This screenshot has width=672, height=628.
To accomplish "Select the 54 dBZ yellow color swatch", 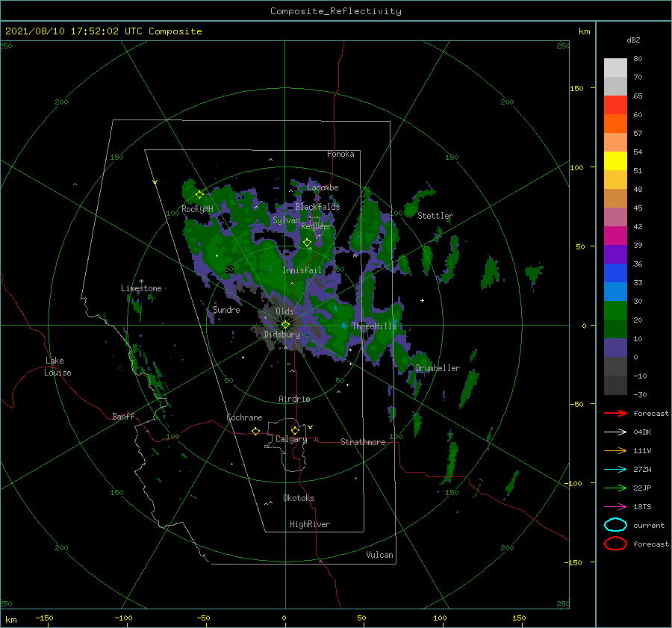I will pyautogui.click(x=615, y=161).
